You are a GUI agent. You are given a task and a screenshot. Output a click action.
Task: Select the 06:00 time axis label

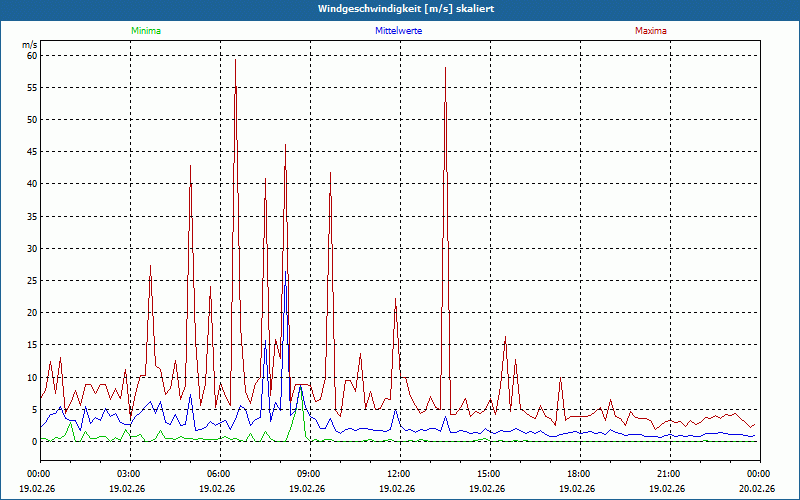pyautogui.click(x=219, y=474)
